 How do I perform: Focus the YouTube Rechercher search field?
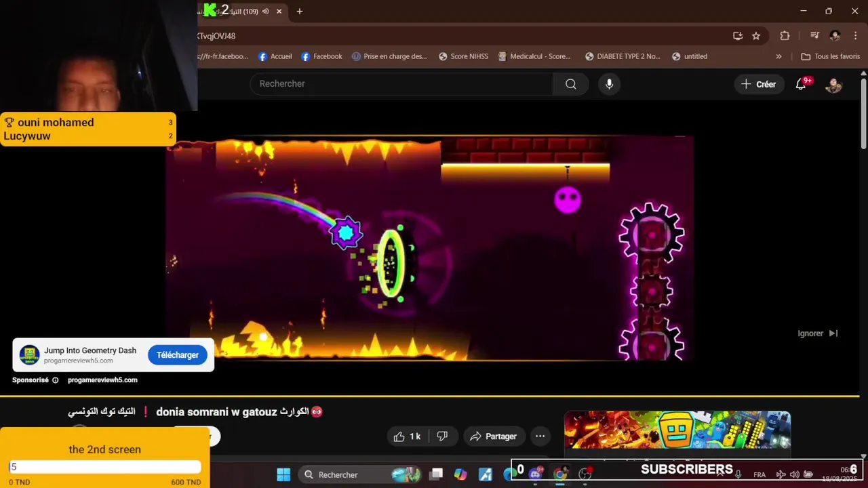tap(401, 84)
